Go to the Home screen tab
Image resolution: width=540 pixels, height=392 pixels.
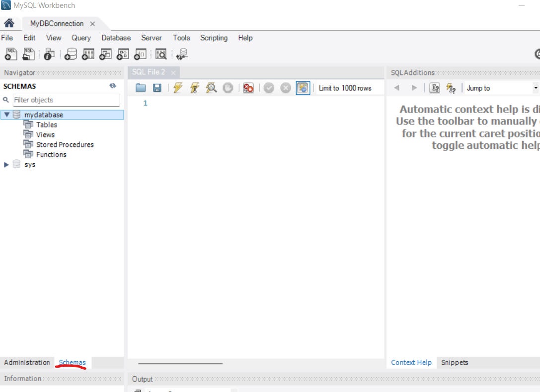point(9,23)
